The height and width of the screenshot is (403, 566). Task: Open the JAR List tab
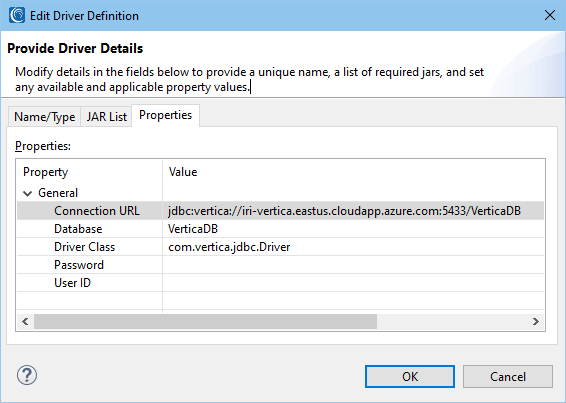click(106, 117)
